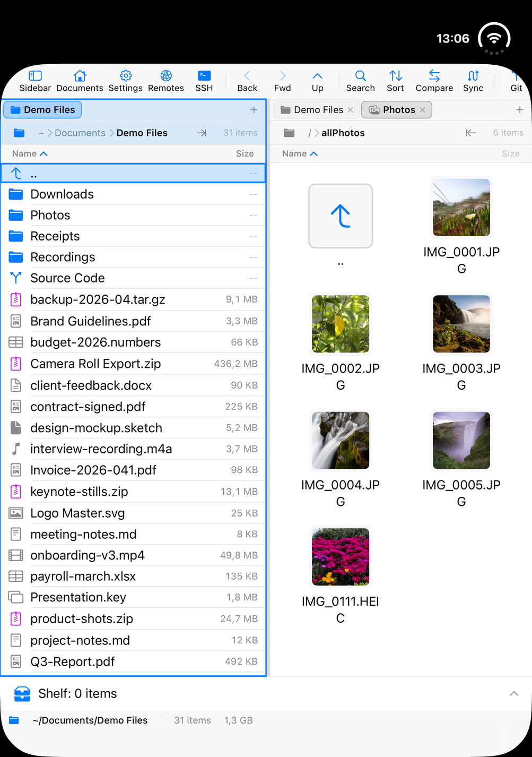The height and width of the screenshot is (757, 532).
Task: Open the Sort options
Action: pyautogui.click(x=395, y=81)
